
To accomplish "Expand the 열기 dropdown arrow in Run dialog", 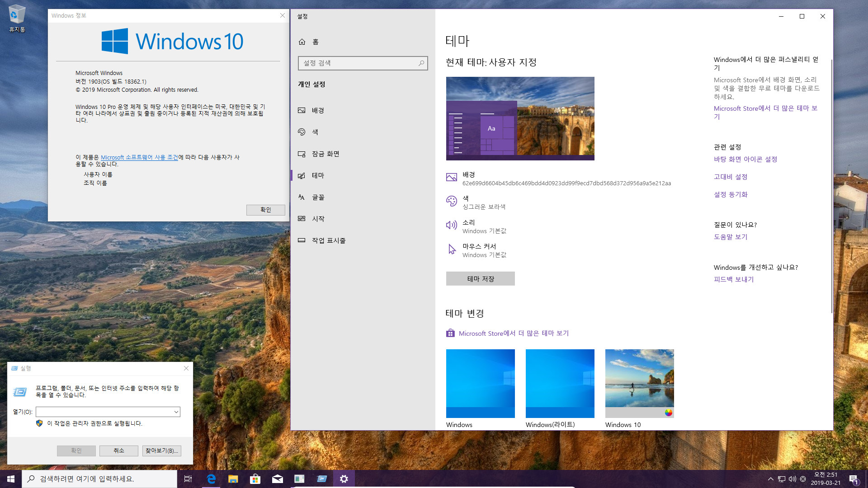I will click(x=176, y=412).
